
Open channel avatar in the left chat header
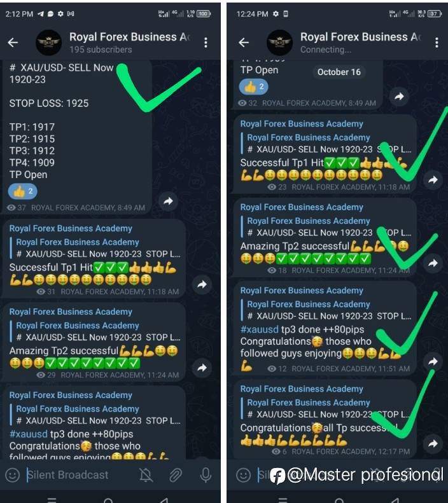pyautogui.click(x=48, y=43)
